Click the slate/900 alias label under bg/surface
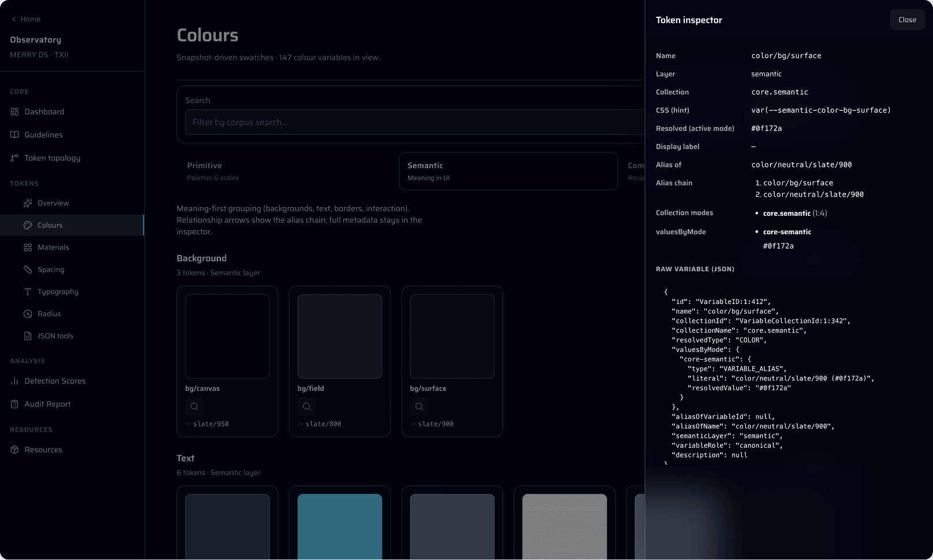Image resolution: width=933 pixels, height=560 pixels. (435, 424)
